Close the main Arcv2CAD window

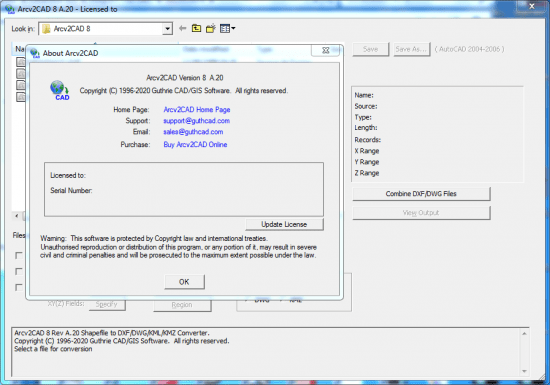(x=532, y=6)
